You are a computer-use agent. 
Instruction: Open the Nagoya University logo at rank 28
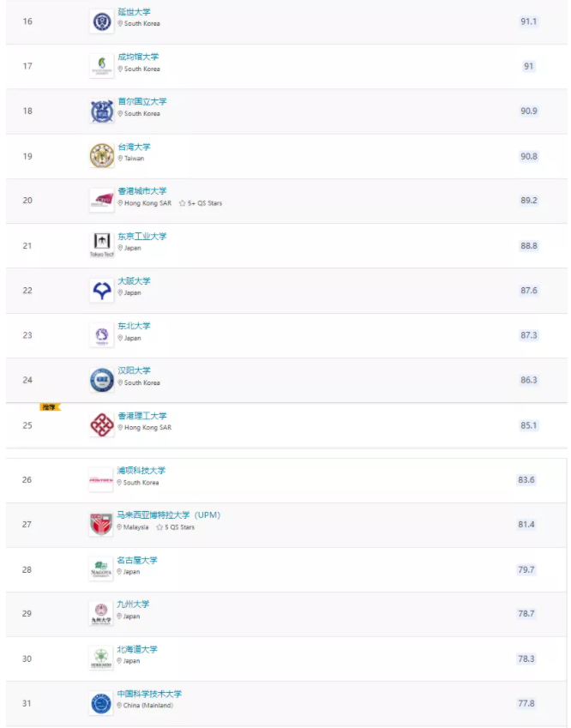pos(101,569)
